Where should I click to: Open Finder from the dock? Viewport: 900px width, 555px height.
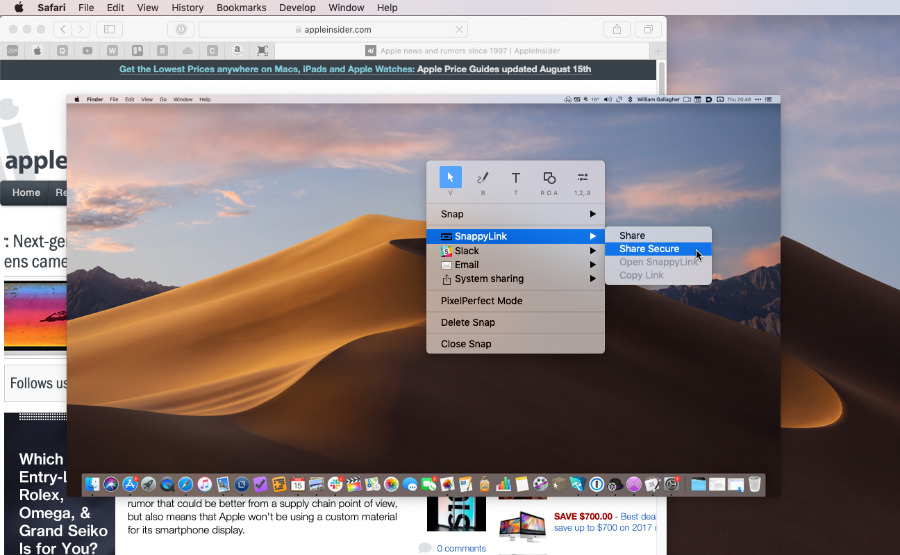92,484
